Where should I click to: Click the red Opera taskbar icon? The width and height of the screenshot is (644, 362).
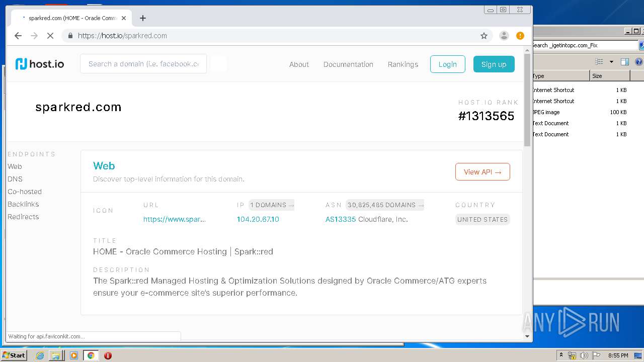108,355
